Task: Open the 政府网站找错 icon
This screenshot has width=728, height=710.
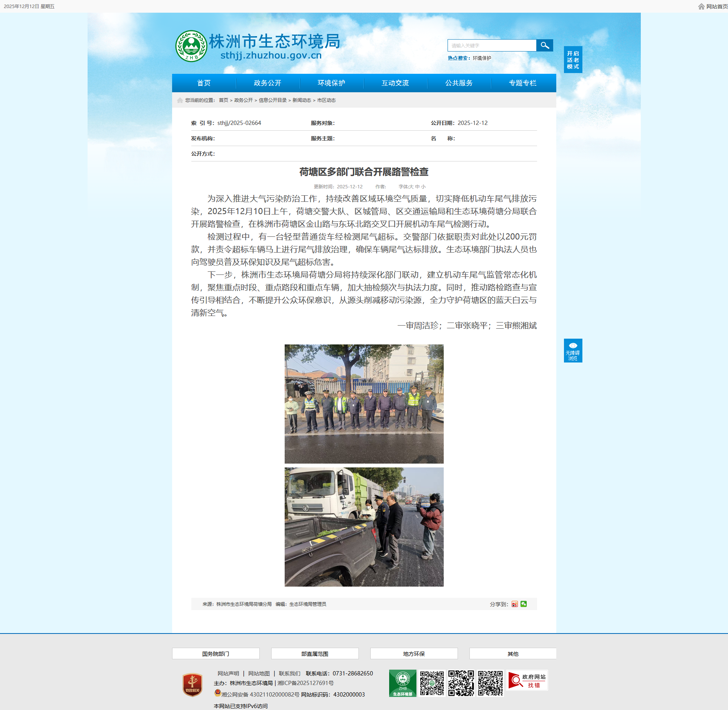Action: (527, 681)
